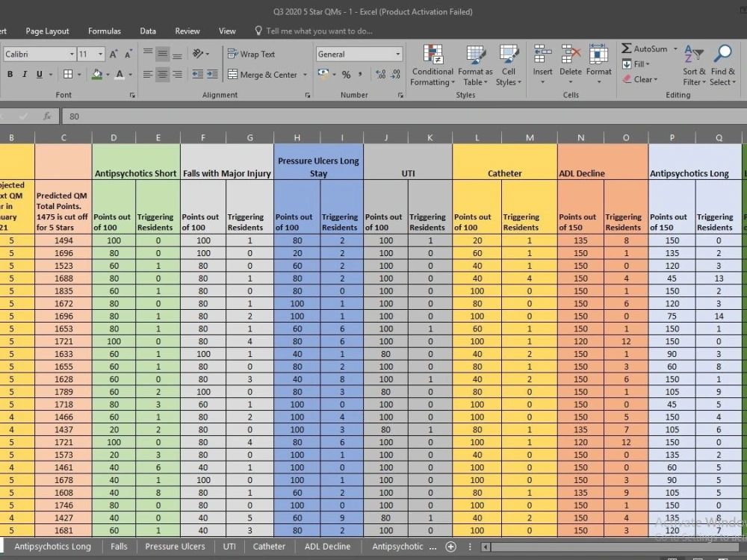Open Review tab
This screenshot has height=560, width=747.
pyautogui.click(x=187, y=31)
